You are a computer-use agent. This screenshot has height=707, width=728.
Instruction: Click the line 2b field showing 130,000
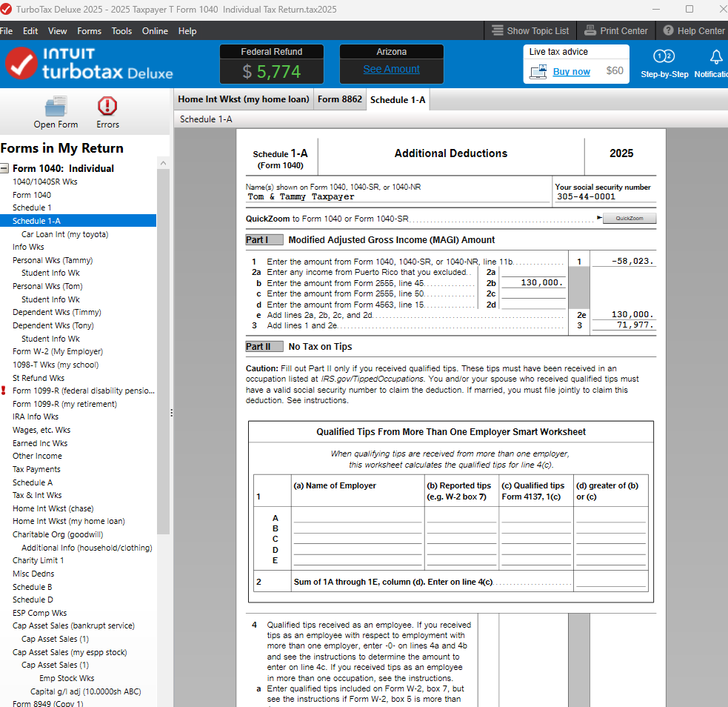click(533, 282)
